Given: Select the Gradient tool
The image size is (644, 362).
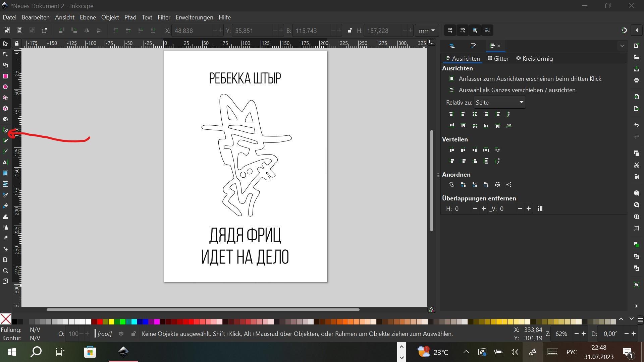Looking at the screenshot, I should (5, 173).
